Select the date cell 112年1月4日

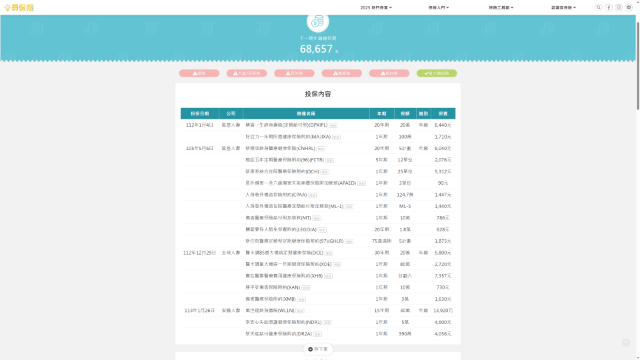tap(200, 125)
